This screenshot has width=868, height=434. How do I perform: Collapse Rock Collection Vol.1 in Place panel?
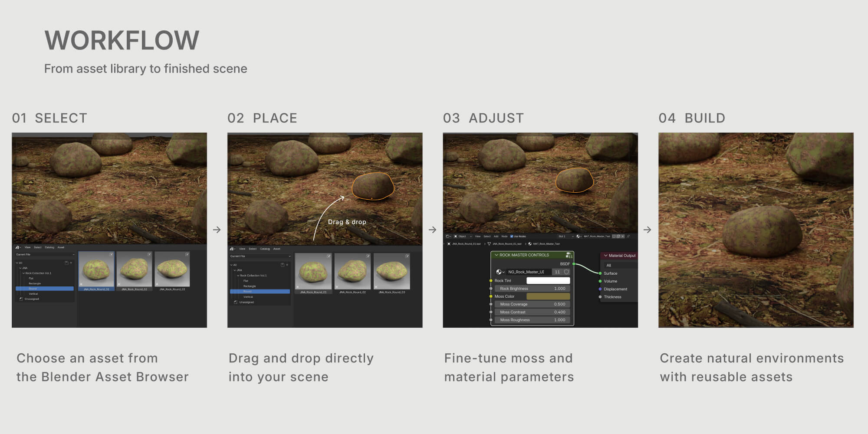pyautogui.click(x=238, y=276)
